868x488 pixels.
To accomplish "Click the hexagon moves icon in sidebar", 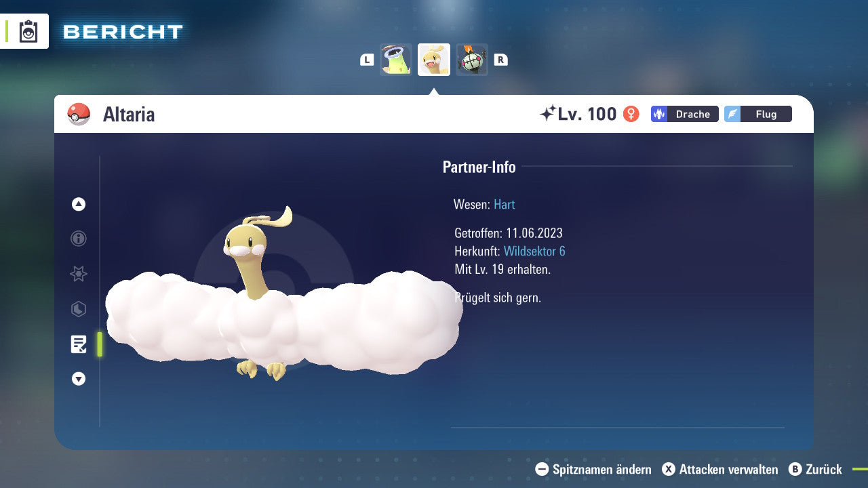I will (78, 309).
